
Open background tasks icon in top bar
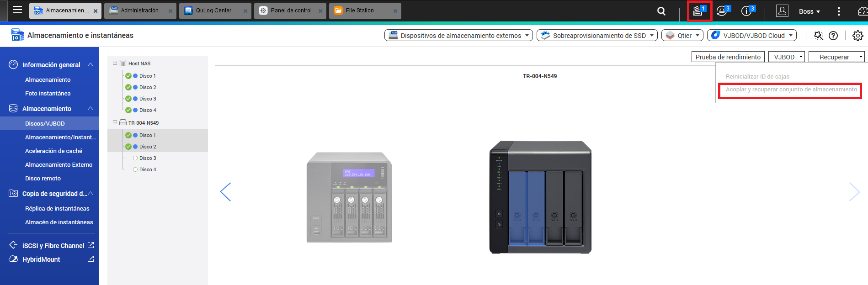698,11
